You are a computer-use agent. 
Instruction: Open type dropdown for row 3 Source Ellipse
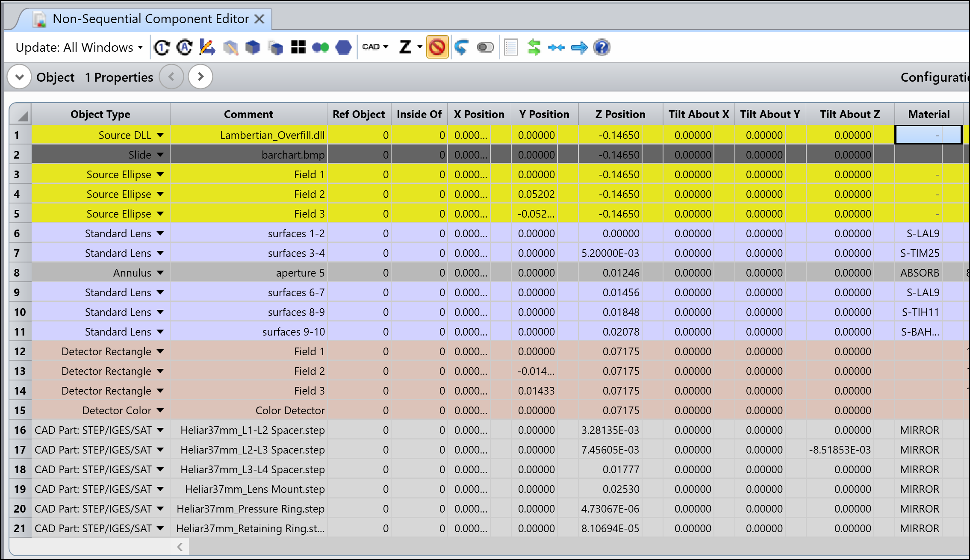click(160, 174)
